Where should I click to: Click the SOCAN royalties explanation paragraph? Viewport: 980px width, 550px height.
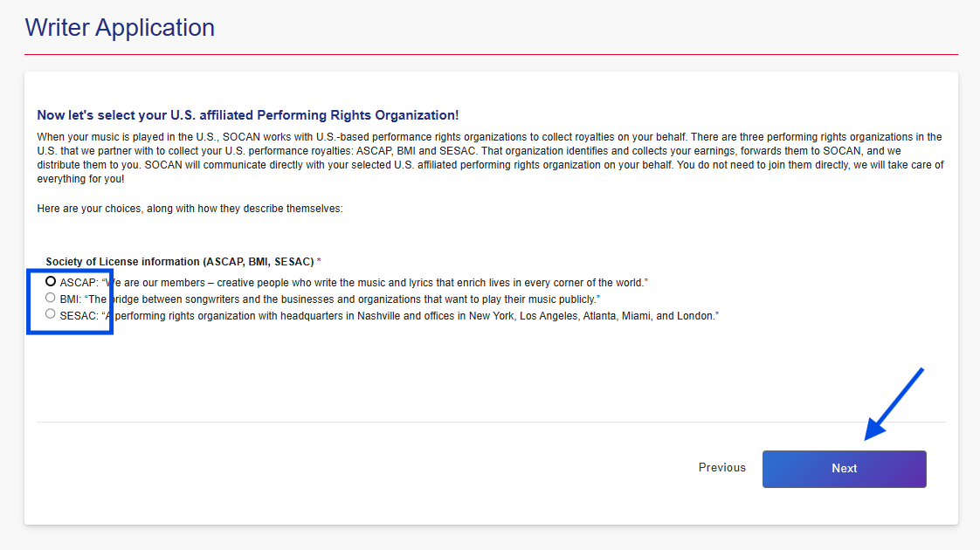(489, 158)
